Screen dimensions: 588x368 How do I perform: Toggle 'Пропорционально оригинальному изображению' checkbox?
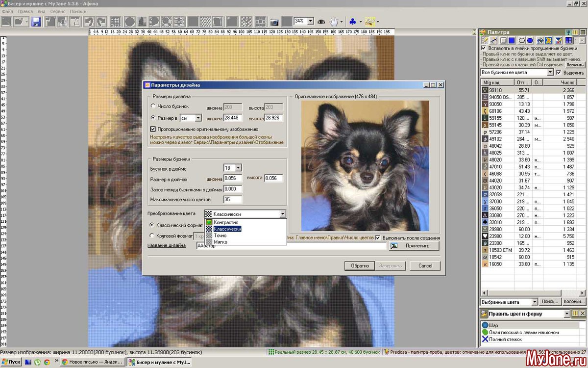(153, 129)
